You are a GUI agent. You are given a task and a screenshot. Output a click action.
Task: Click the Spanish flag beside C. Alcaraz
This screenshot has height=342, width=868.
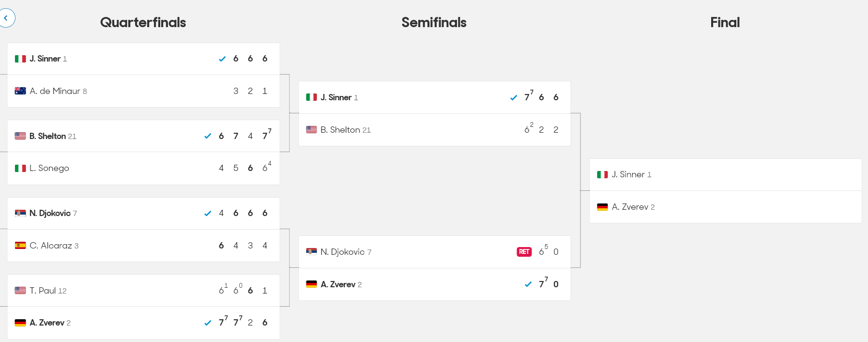click(20, 246)
